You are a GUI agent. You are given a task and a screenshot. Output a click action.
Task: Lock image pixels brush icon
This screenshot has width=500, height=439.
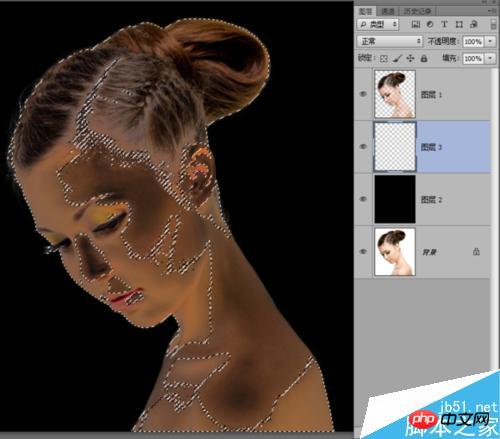pyautogui.click(x=397, y=59)
